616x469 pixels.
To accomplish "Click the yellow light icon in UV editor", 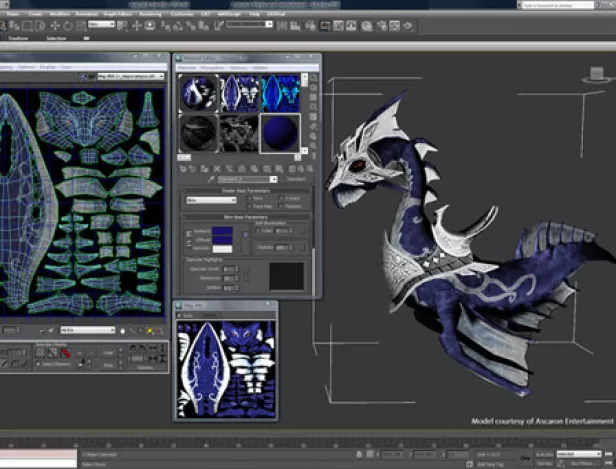I will coord(150,331).
